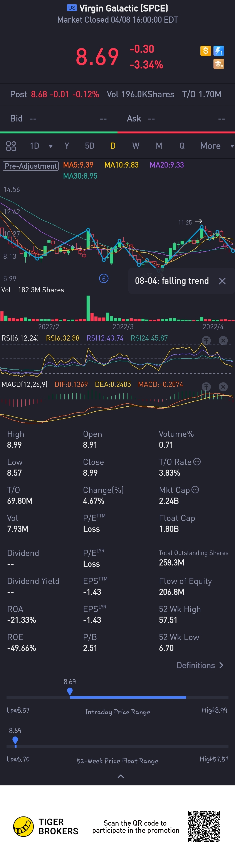Tap the Ask price section
235x868 pixels.
pos(176,119)
